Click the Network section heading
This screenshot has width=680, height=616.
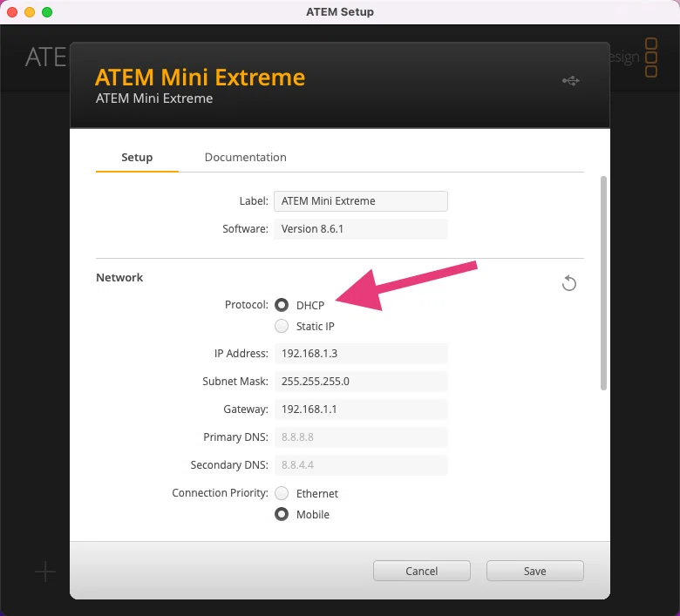[119, 277]
